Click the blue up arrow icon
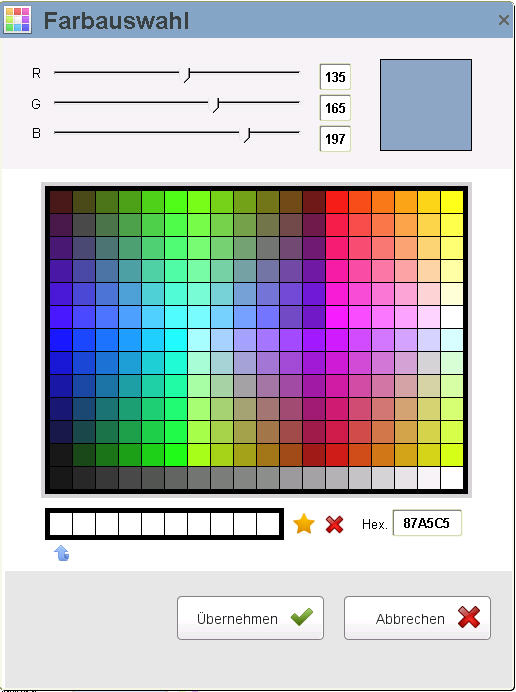This screenshot has width=516, height=692. [x=62, y=553]
